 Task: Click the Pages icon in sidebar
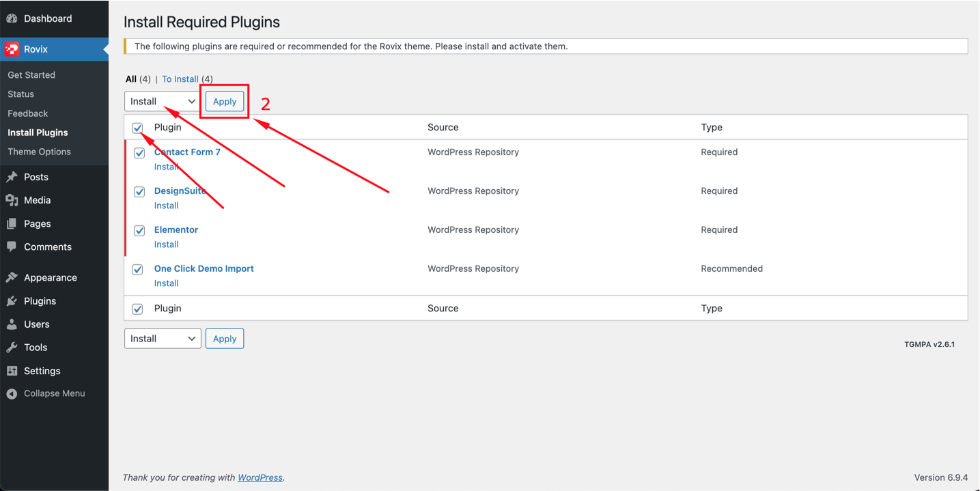(12, 223)
